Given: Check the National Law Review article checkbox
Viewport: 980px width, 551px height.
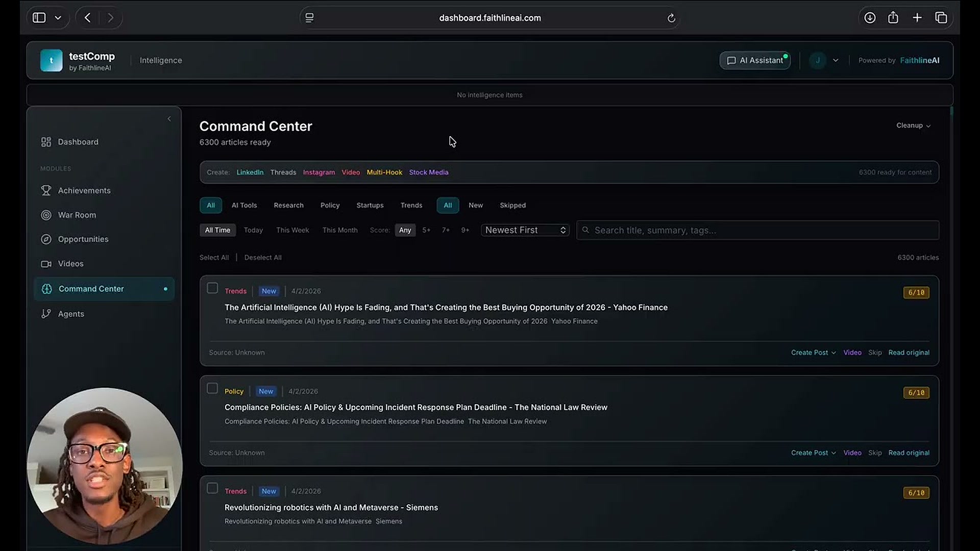Looking at the screenshot, I should pyautogui.click(x=212, y=388).
